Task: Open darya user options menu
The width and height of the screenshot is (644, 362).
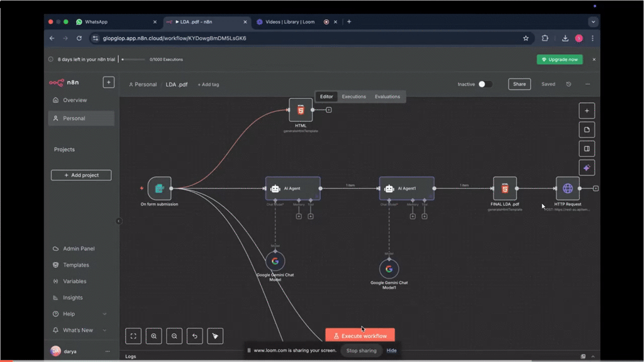Action: click(108, 351)
